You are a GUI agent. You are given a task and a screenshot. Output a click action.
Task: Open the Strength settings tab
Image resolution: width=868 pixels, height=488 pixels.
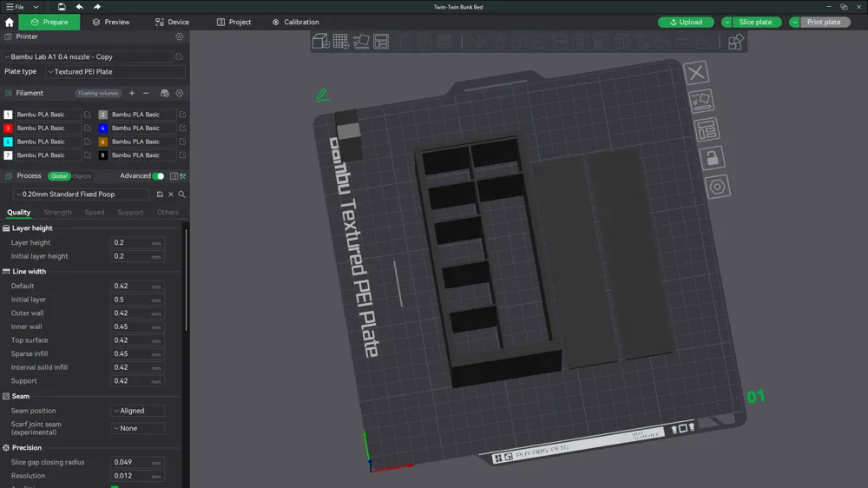point(57,212)
